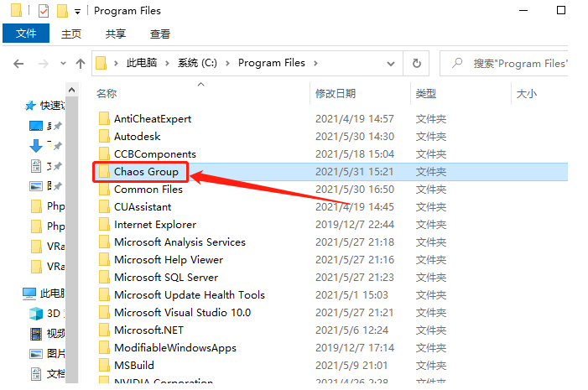588x390 pixels.
Task: Open pinned Desktop icon in sidebar
Action: pos(36,126)
